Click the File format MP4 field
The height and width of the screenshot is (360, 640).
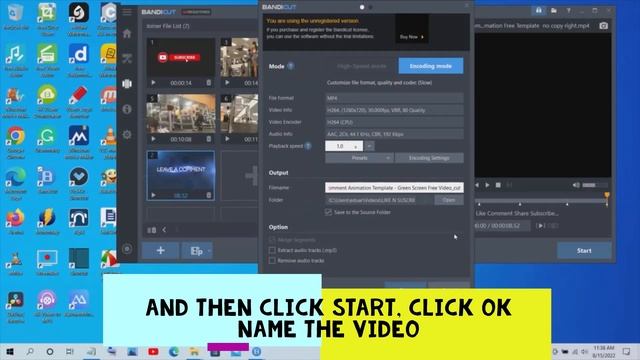click(x=394, y=98)
